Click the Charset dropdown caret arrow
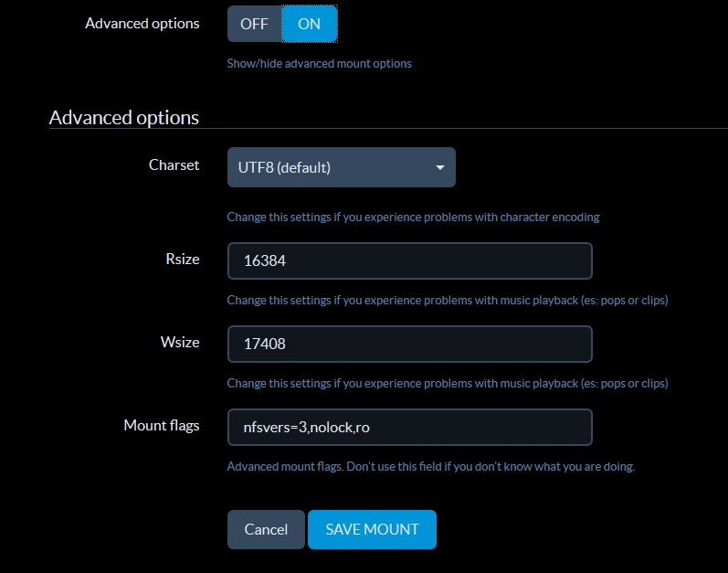Viewport: 728px width, 573px height. 439,167
